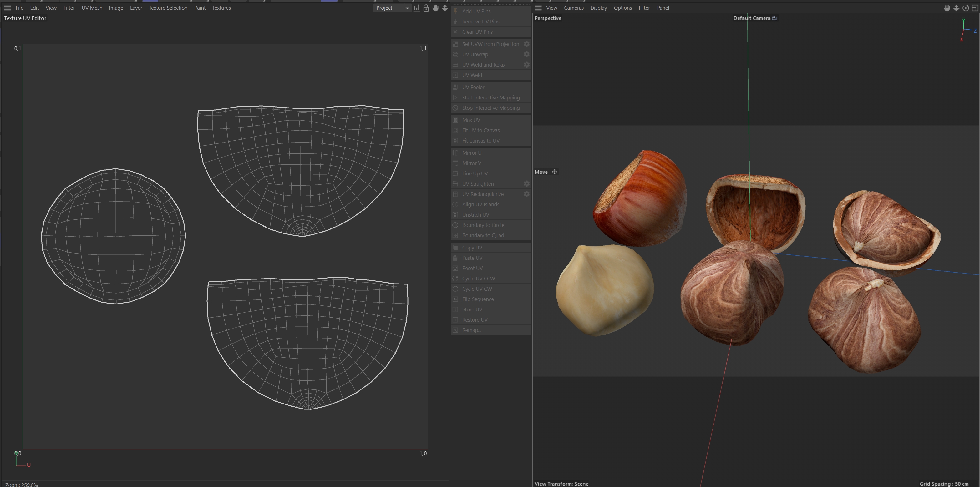Click Default Camera link icon

click(774, 18)
